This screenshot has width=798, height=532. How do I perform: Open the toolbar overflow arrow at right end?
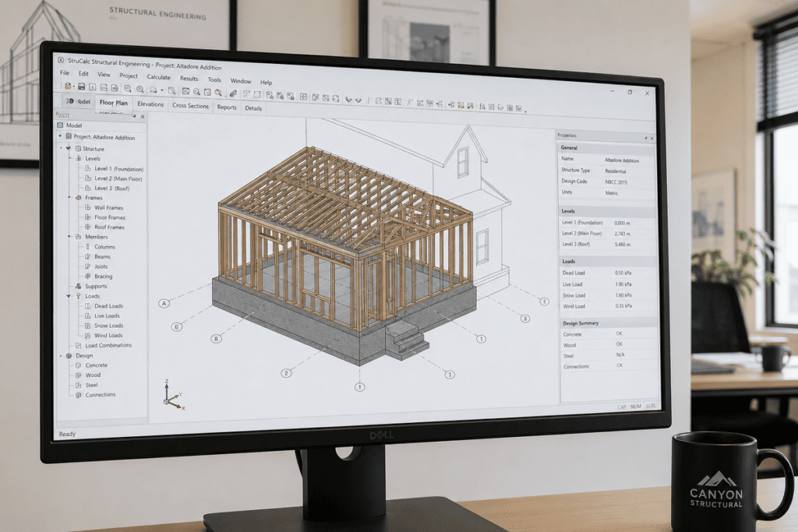(526, 111)
